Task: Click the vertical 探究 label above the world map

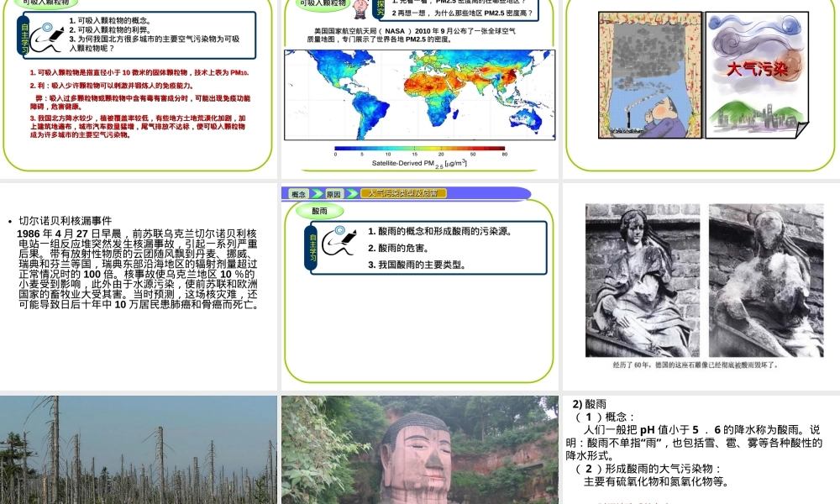Action: coord(380,8)
